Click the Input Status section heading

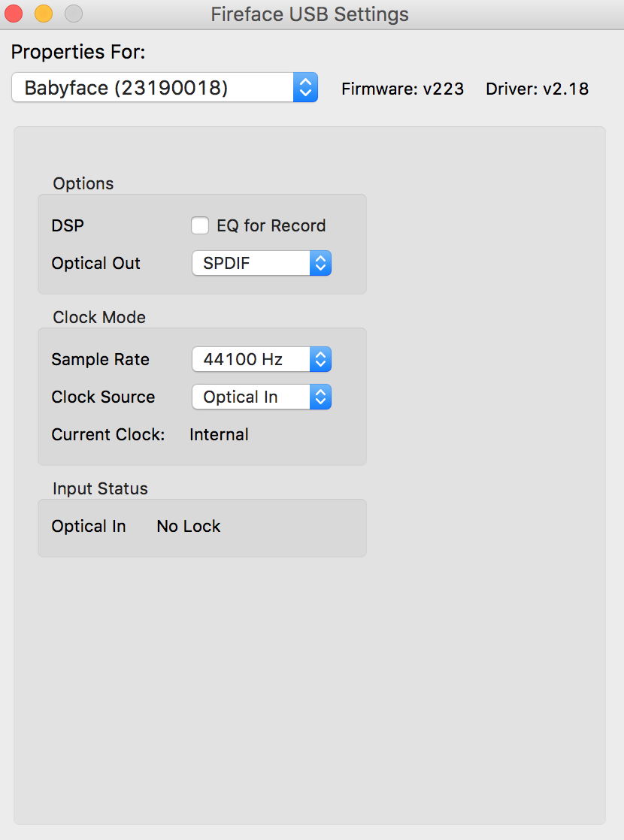pyautogui.click(x=100, y=489)
